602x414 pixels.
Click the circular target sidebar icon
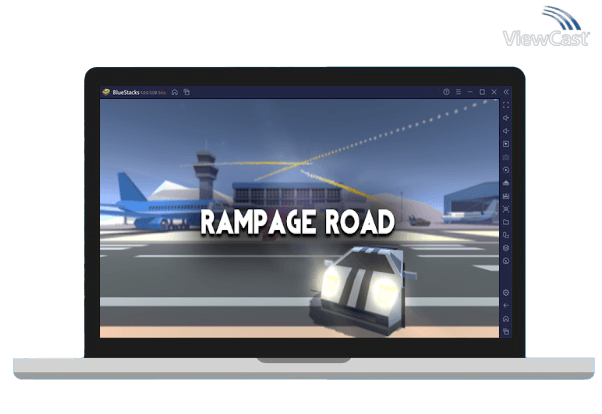506,170
